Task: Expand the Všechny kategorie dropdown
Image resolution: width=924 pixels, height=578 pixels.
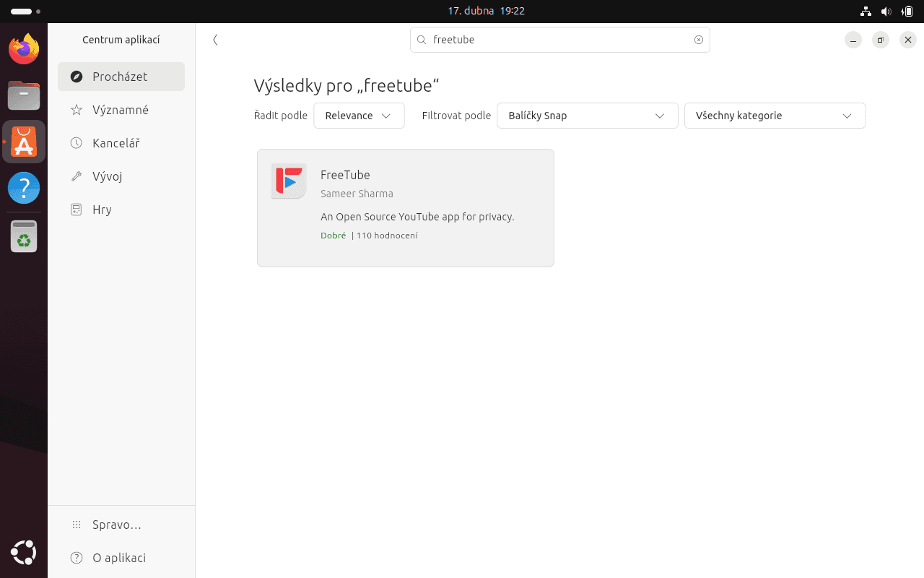Action: (775, 116)
